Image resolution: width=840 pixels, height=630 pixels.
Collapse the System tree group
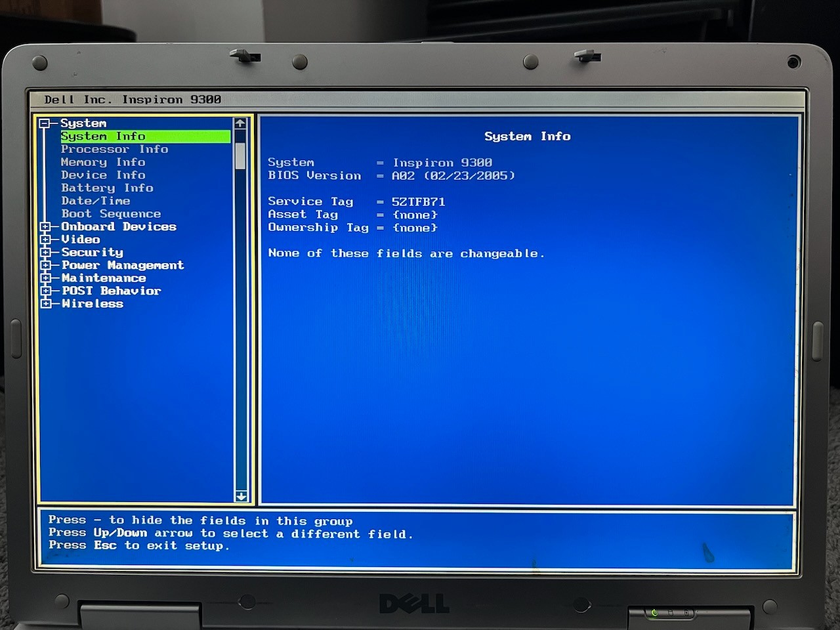[45, 123]
